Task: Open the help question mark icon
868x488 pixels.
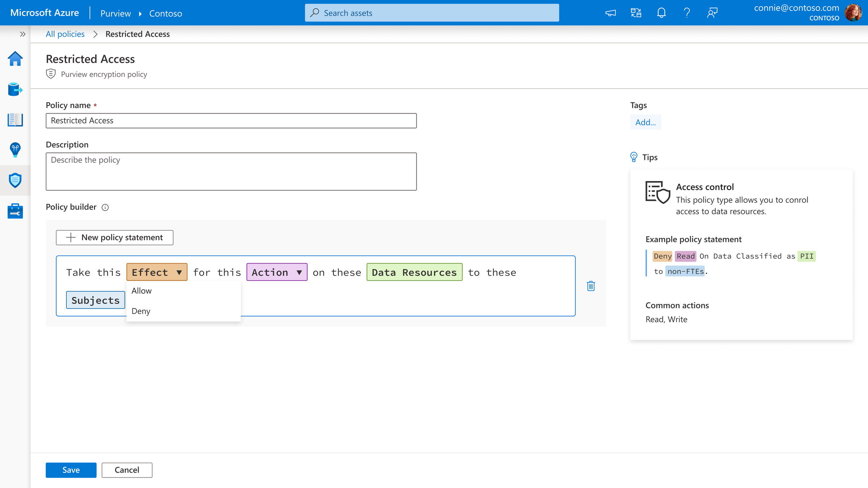Action: (x=687, y=13)
